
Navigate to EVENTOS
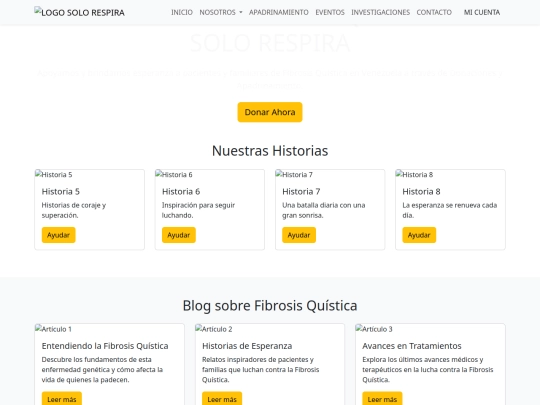(x=330, y=12)
